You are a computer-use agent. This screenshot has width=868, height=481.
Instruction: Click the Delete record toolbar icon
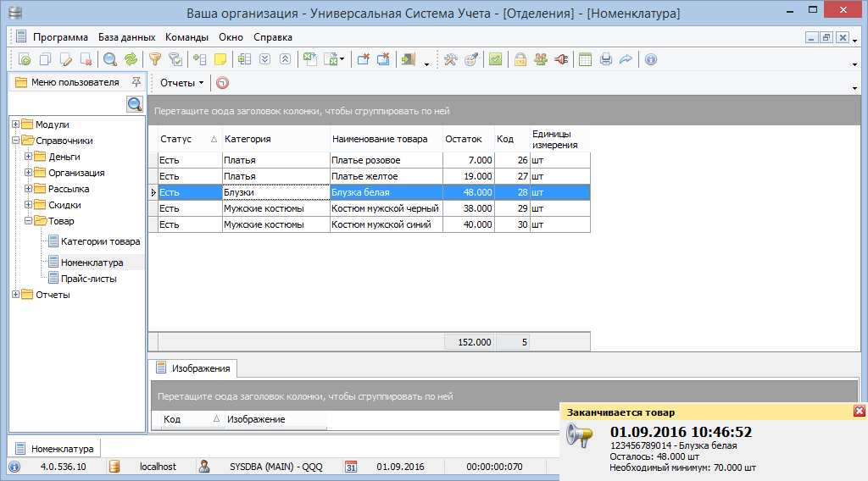[86, 59]
